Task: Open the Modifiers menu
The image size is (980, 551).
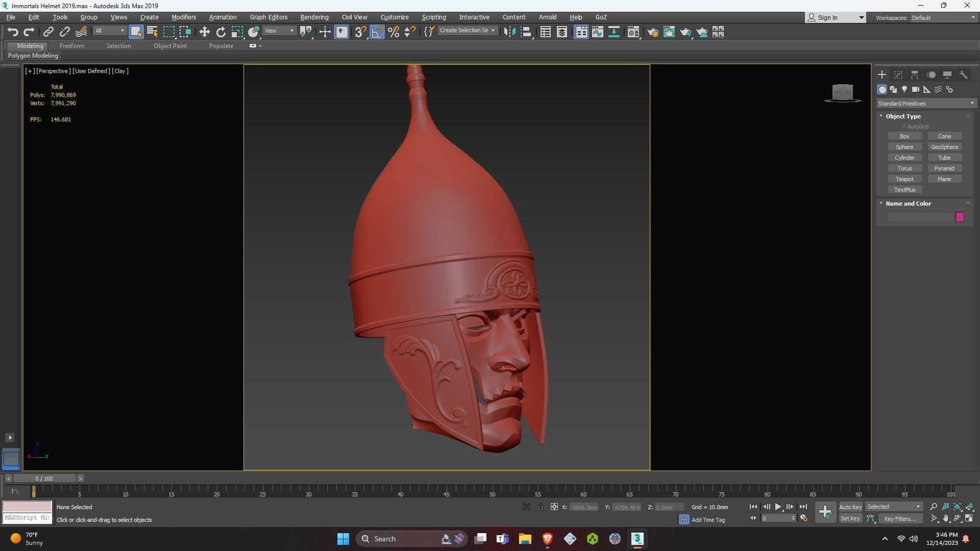Action: click(x=184, y=17)
